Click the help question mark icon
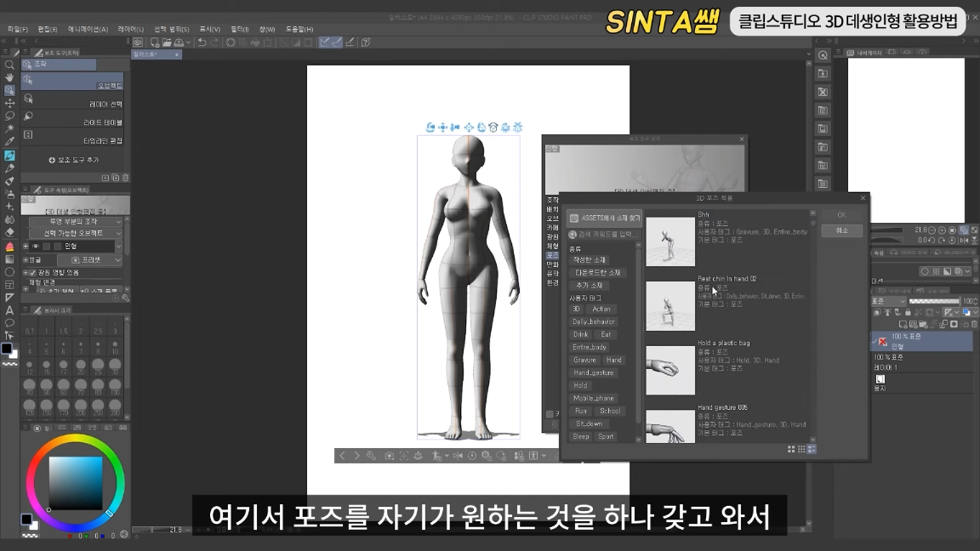The width and height of the screenshot is (980, 551). [x=366, y=43]
